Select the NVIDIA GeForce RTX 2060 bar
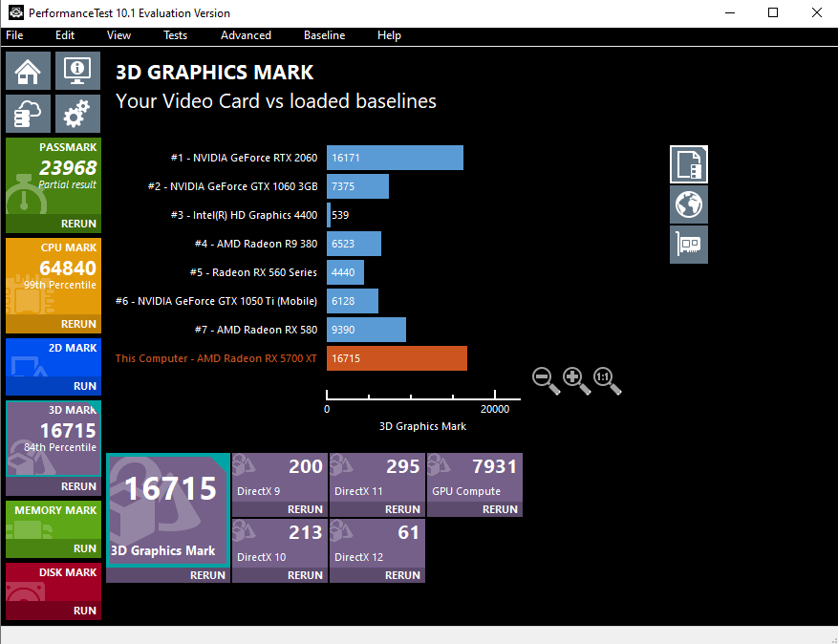Image resolution: width=838 pixels, height=644 pixels. 395,158
